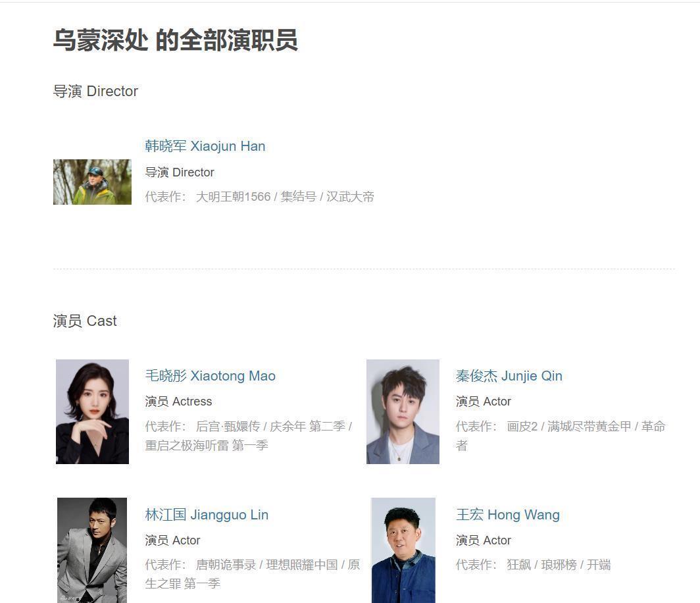
Task: Click Xiaotong Mao's portrait thumbnail
Action: (92, 411)
